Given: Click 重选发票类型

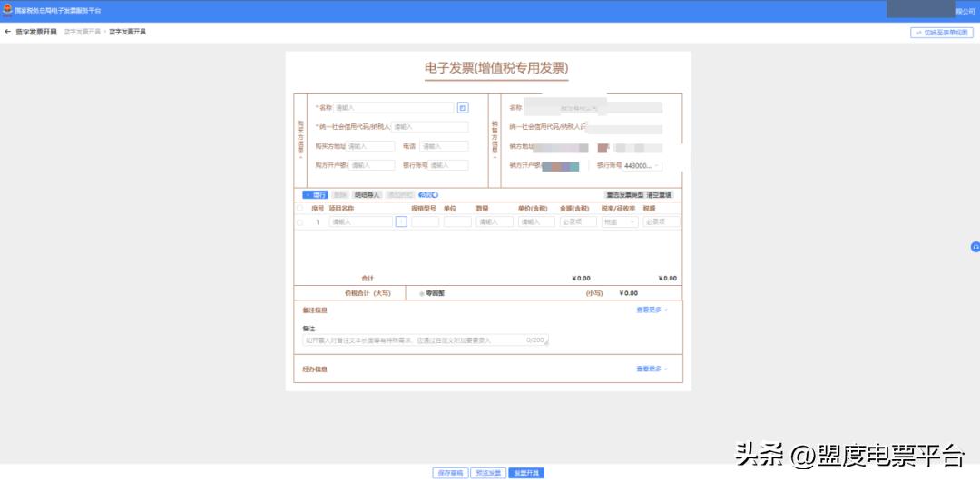Looking at the screenshot, I should 624,195.
